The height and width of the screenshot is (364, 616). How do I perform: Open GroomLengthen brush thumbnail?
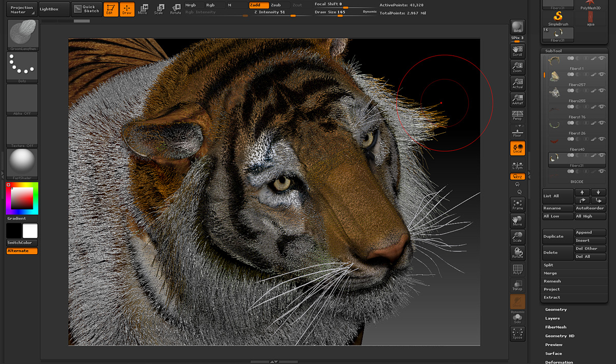(x=22, y=35)
